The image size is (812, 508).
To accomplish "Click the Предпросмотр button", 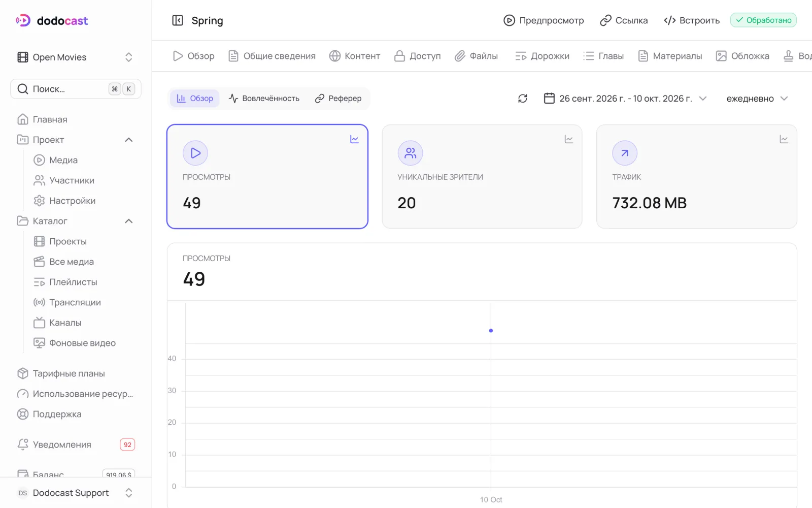I will click(x=544, y=20).
